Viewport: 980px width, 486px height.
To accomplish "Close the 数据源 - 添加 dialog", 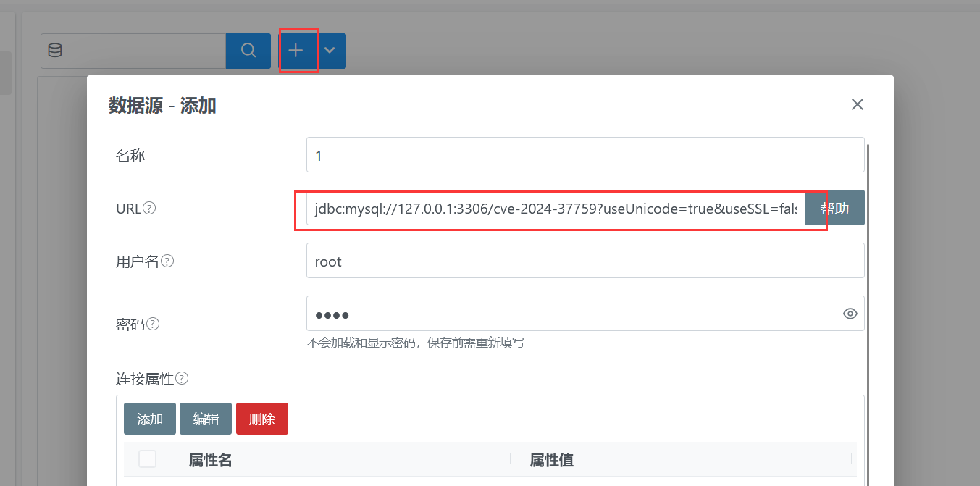I will (858, 104).
